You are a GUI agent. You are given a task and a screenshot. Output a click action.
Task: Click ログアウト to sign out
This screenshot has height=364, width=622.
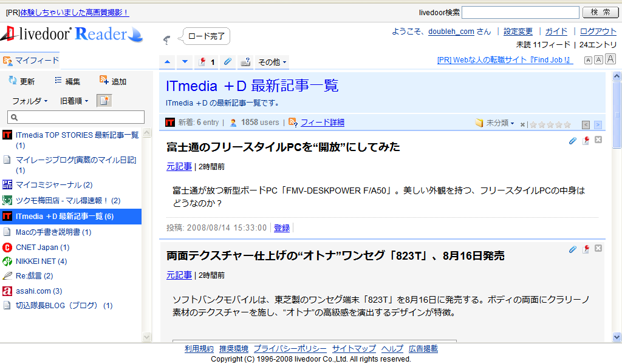point(598,32)
